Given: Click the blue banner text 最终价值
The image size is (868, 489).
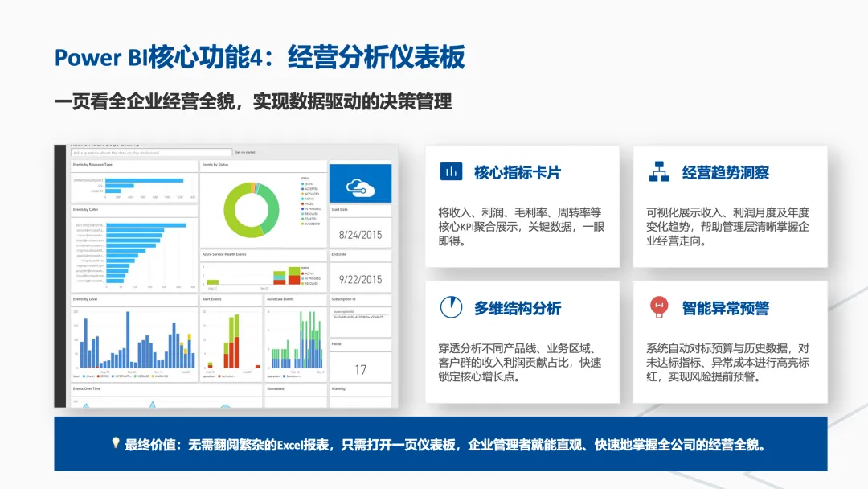Looking at the screenshot, I should coord(149,445).
